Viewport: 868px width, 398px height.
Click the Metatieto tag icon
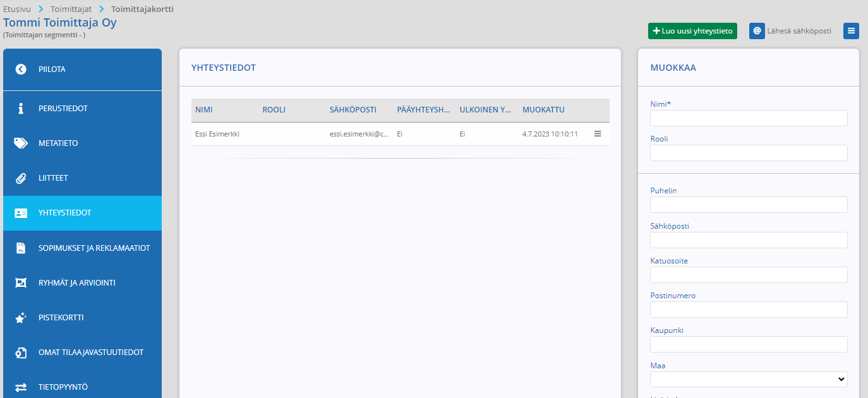21,143
